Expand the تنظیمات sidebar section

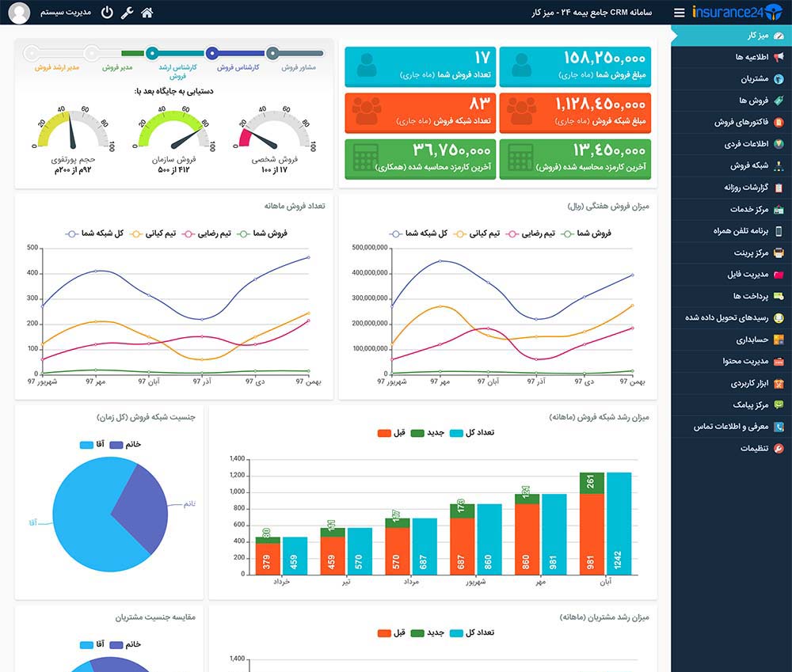(x=731, y=448)
